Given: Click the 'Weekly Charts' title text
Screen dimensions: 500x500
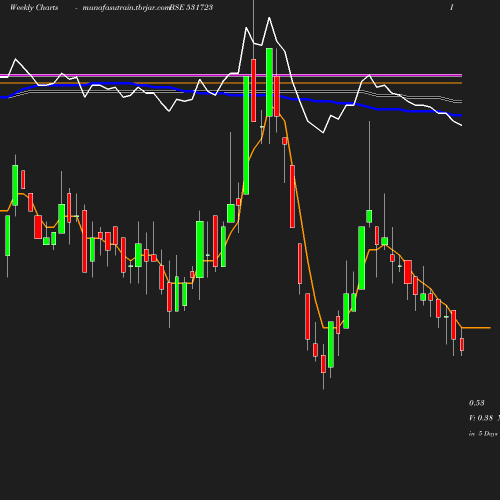Looking at the screenshot, I should tap(34, 7).
